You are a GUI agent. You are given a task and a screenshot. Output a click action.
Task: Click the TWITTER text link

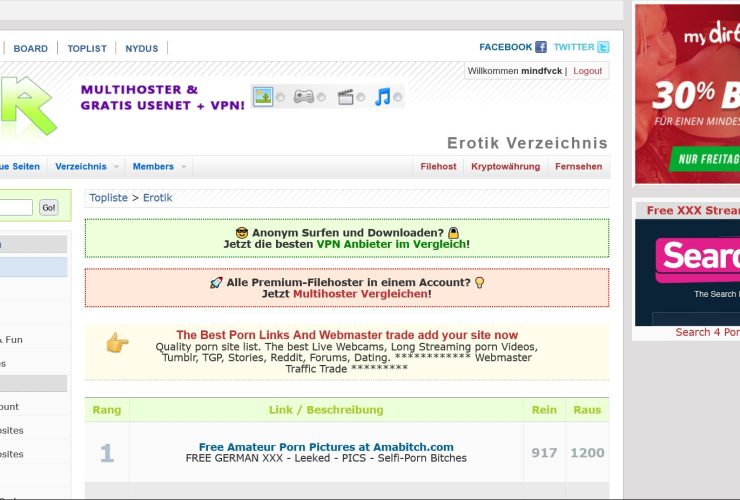(574, 47)
